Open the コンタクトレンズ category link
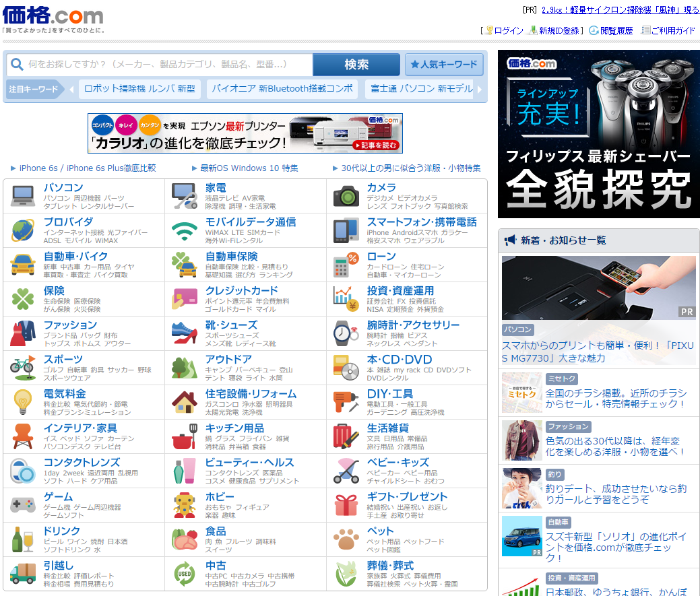The width and height of the screenshot is (700, 596). (x=82, y=463)
